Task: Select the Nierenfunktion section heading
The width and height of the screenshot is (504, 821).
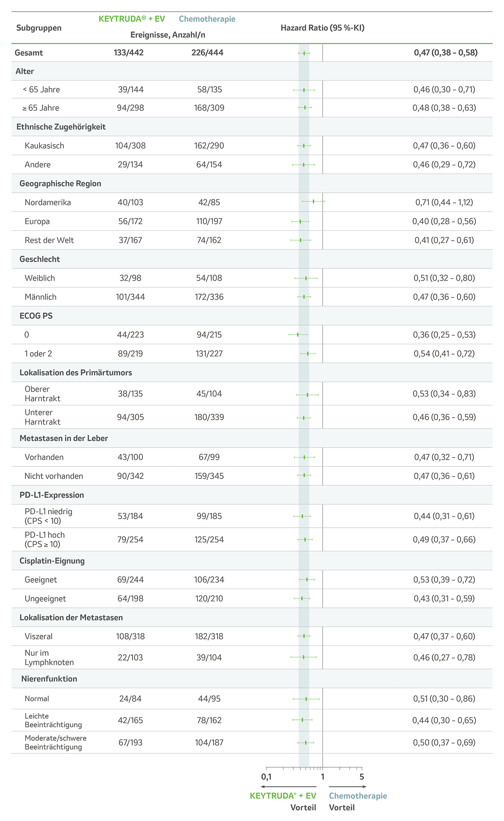Action: (x=49, y=679)
